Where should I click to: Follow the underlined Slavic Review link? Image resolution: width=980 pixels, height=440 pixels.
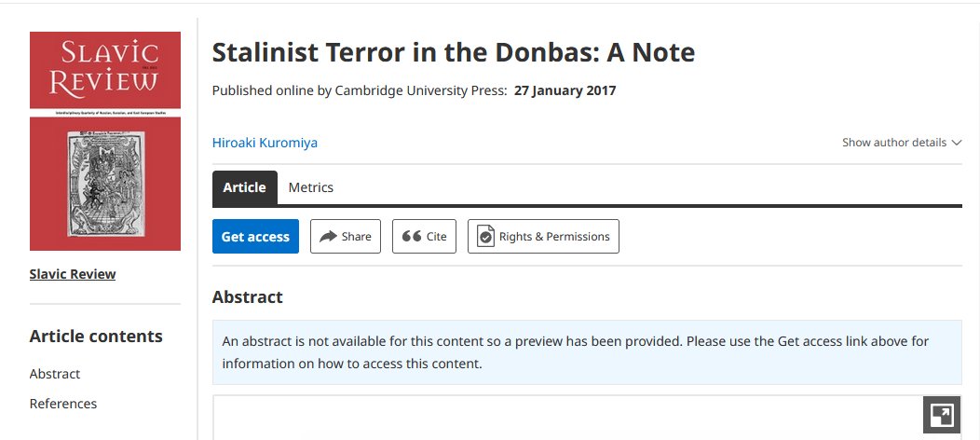pos(73,274)
